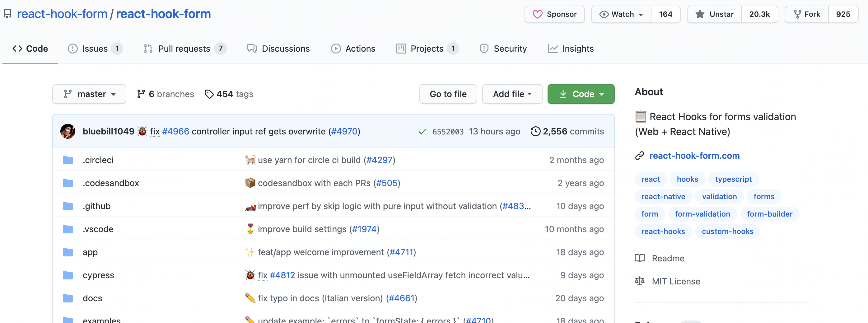Click the cypress folder icon
Viewport: 868px width, 323px height.
click(68, 275)
